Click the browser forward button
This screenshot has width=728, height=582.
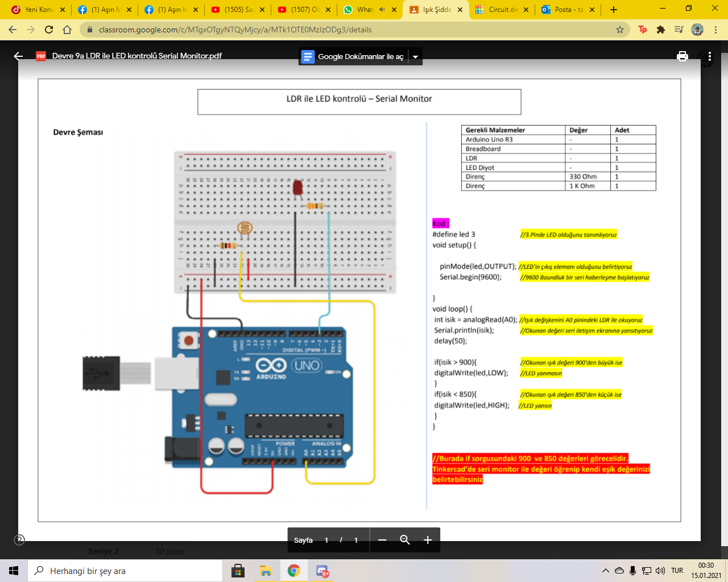(31, 30)
